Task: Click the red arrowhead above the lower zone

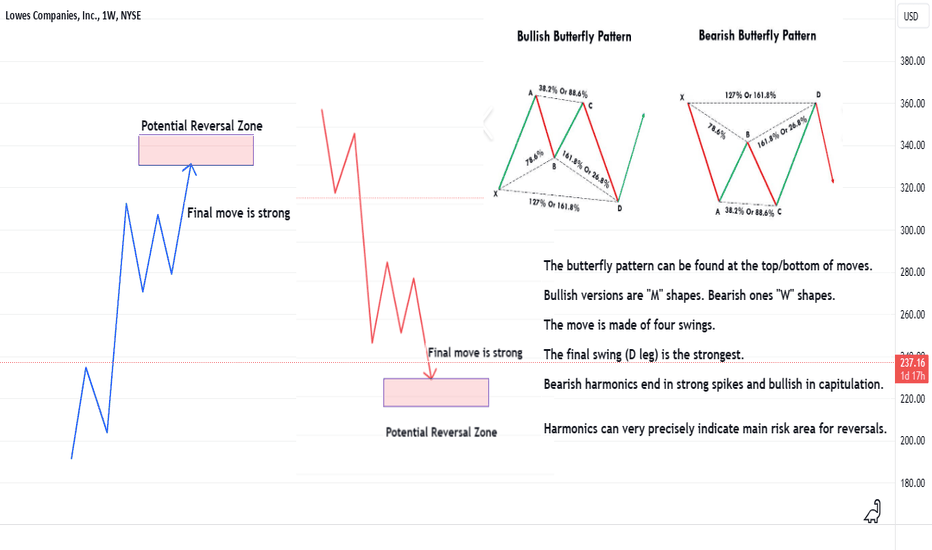Action: click(x=430, y=373)
